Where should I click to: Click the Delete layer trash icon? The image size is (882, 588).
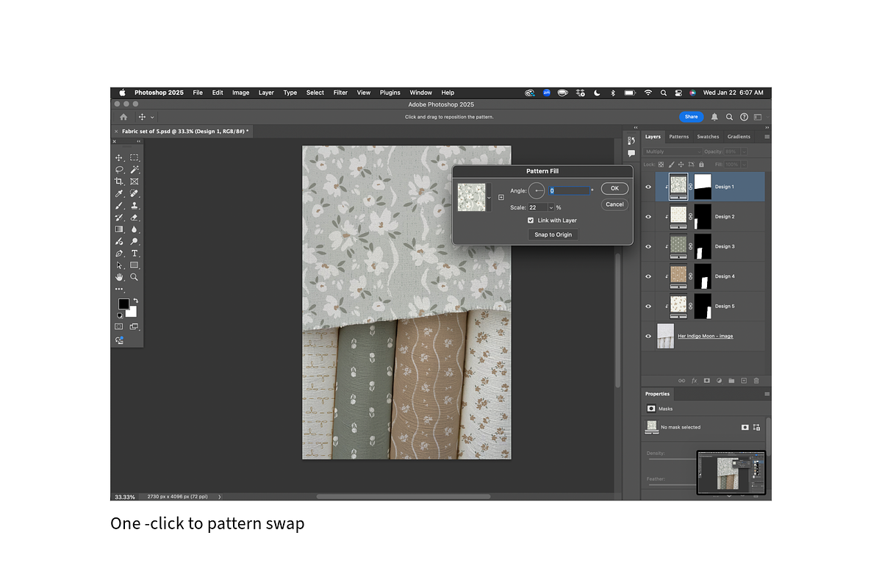(x=756, y=381)
